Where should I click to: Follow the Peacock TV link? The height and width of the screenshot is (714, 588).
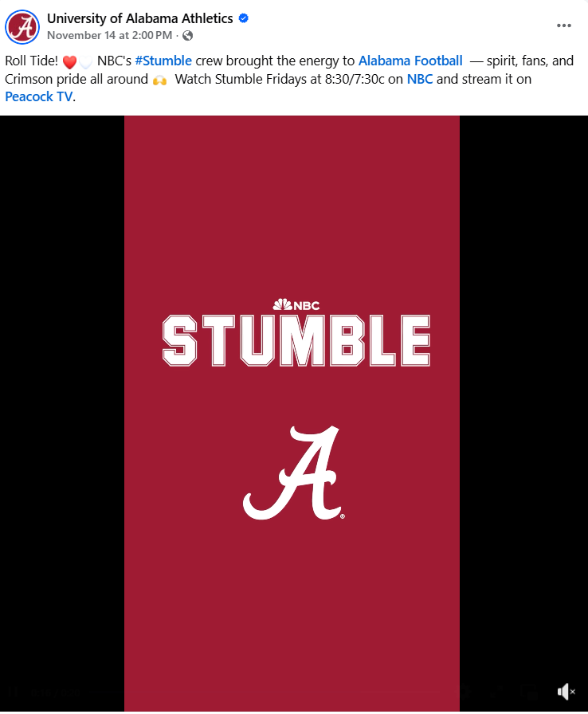point(38,96)
